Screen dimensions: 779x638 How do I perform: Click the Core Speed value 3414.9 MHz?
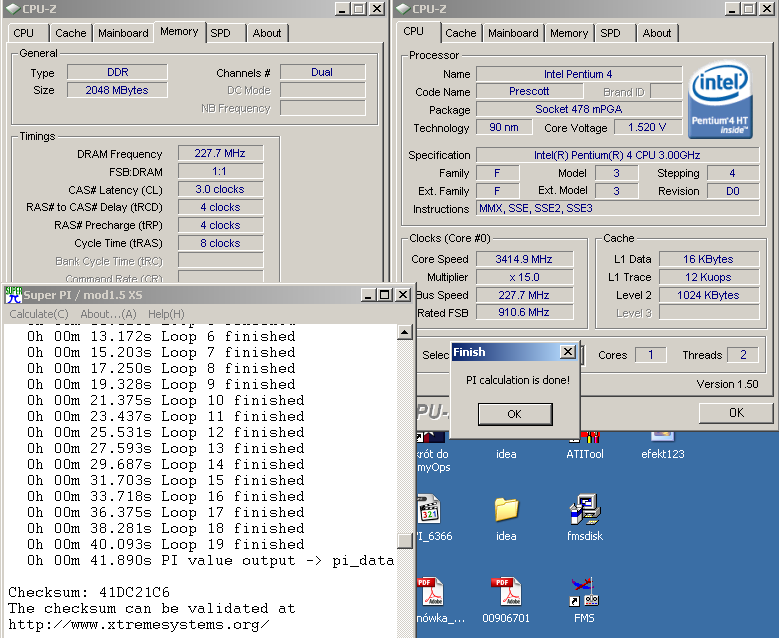click(524, 259)
